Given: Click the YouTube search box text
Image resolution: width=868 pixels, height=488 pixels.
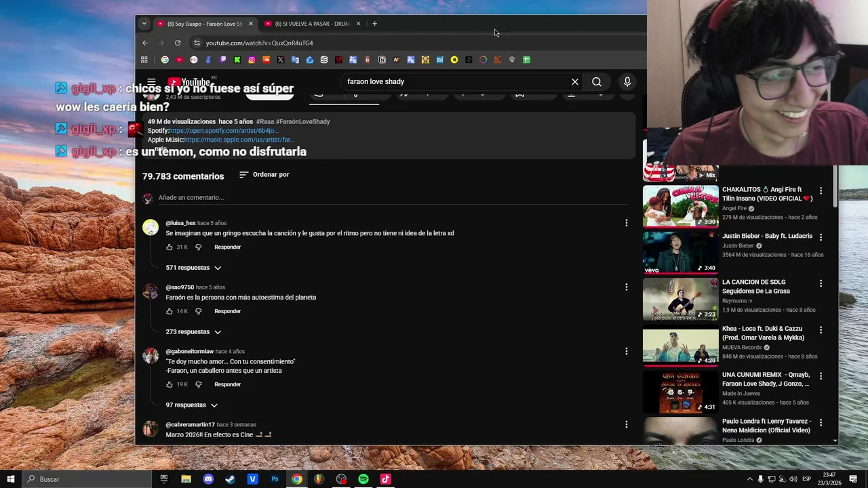Looking at the screenshot, I should (x=376, y=82).
